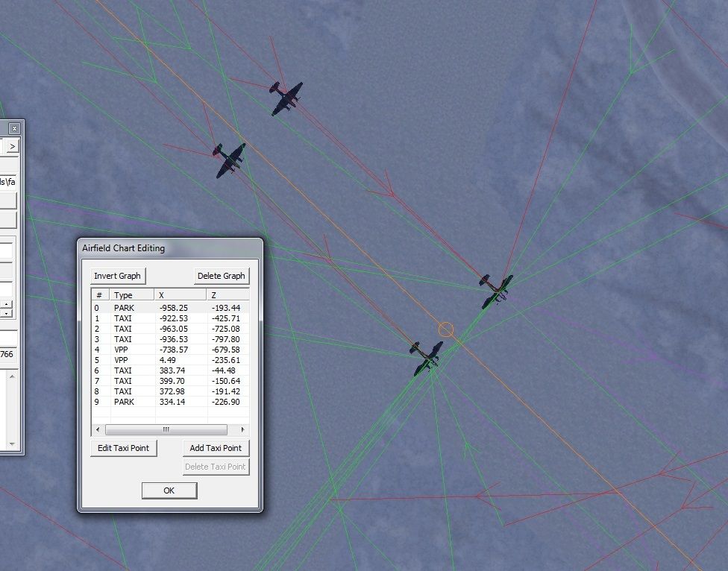The image size is (728, 571).
Task: Pick the aircraft below the orange circle marker
Action: [x=426, y=357]
